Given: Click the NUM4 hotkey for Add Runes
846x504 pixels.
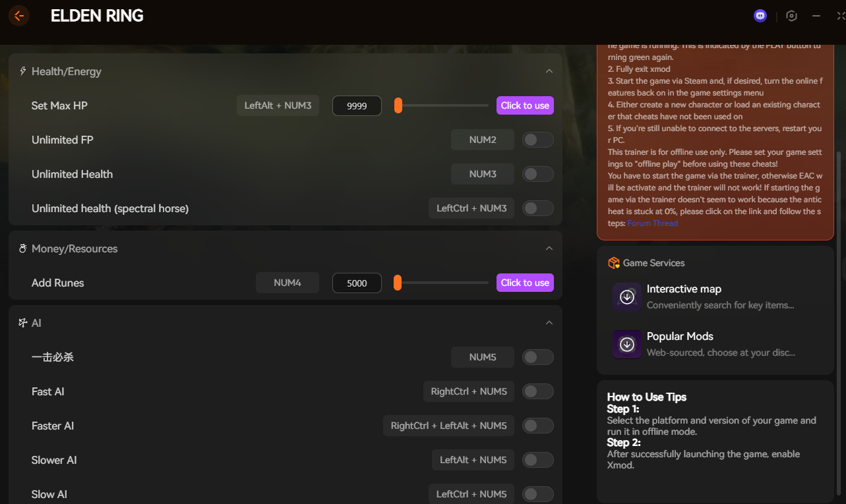Looking at the screenshot, I should point(287,283).
